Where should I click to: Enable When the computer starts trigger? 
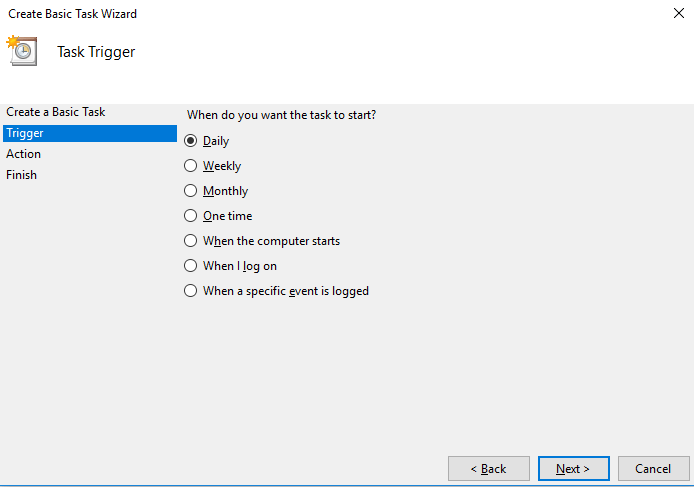[x=191, y=241]
